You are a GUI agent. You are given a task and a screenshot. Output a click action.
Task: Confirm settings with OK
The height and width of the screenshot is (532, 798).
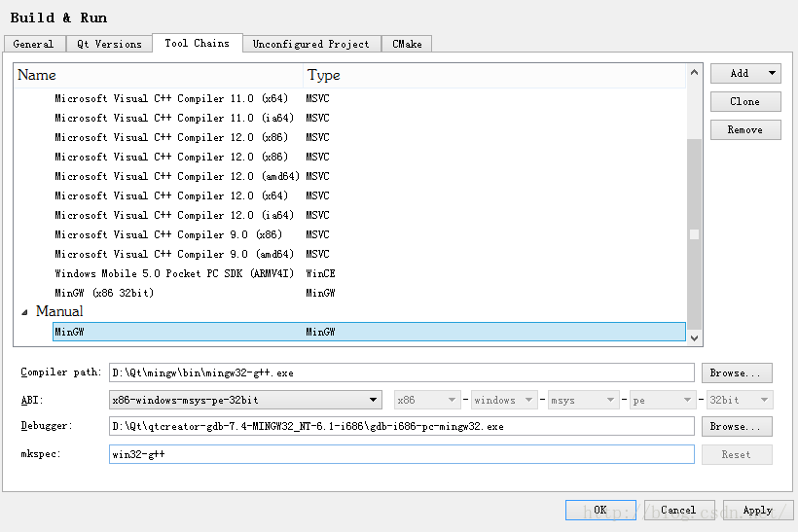click(600, 511)
